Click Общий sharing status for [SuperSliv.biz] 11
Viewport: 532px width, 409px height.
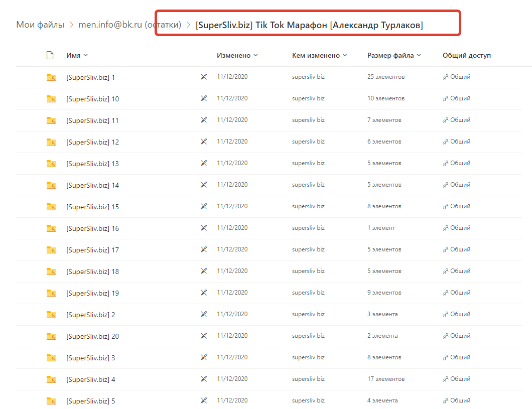pyautogui.click(x=456, y=120)
